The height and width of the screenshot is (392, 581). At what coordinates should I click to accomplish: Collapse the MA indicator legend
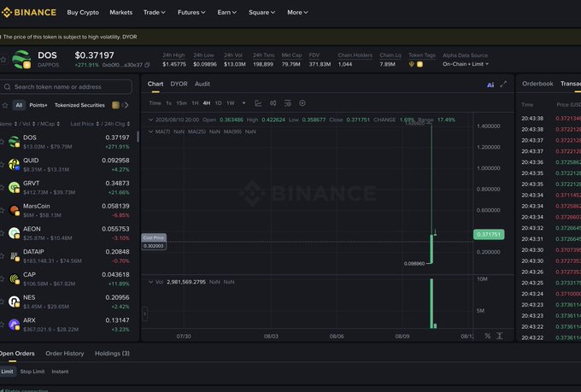[x=151, y=132]
